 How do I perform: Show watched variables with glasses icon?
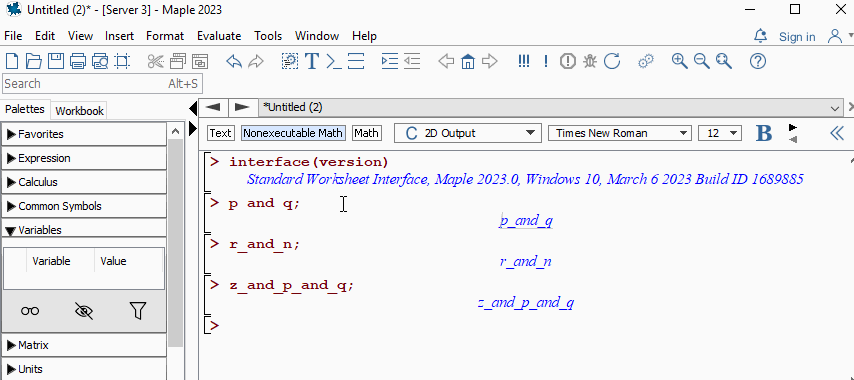coord(30,311)
